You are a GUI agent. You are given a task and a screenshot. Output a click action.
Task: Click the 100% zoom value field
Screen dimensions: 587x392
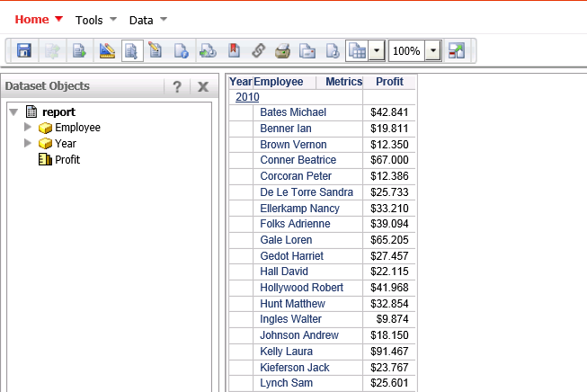406,50
